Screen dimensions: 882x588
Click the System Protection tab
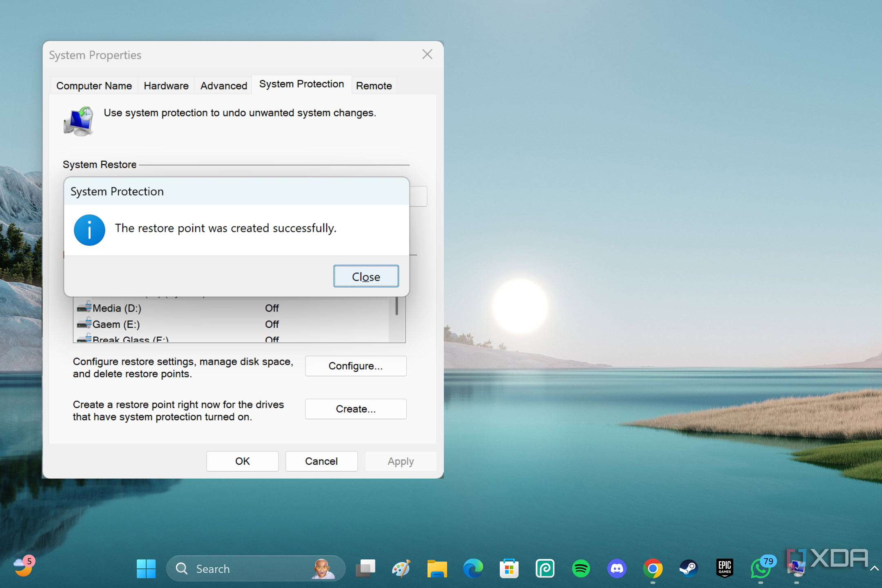click(x=302, y=84)
